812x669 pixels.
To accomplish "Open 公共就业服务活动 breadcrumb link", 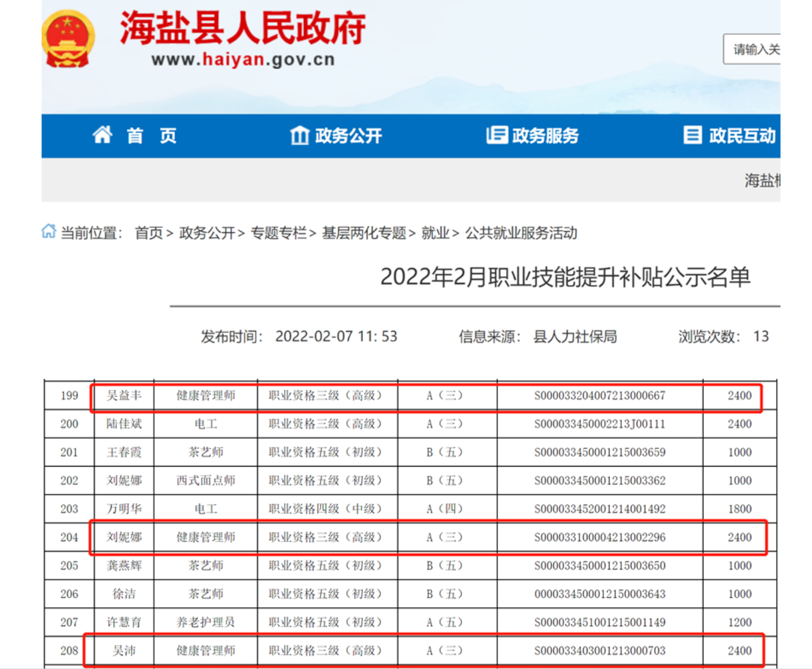I will (521, 233).
